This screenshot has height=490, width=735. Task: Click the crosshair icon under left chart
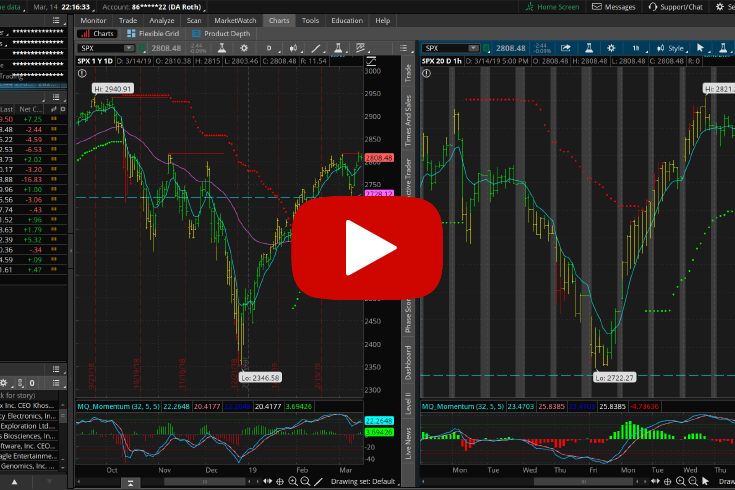coord(280,481)
